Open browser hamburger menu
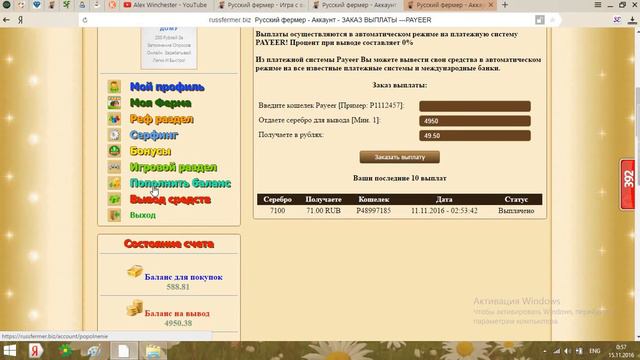The width and height of the screenshot is (640, 360). point(598,5)
